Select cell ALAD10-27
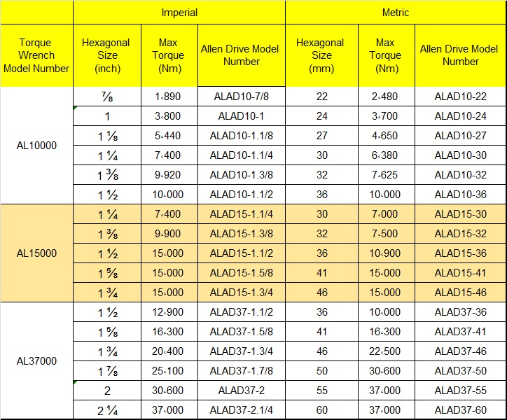This screenshot has height=420, width=507. pos(461,136)
